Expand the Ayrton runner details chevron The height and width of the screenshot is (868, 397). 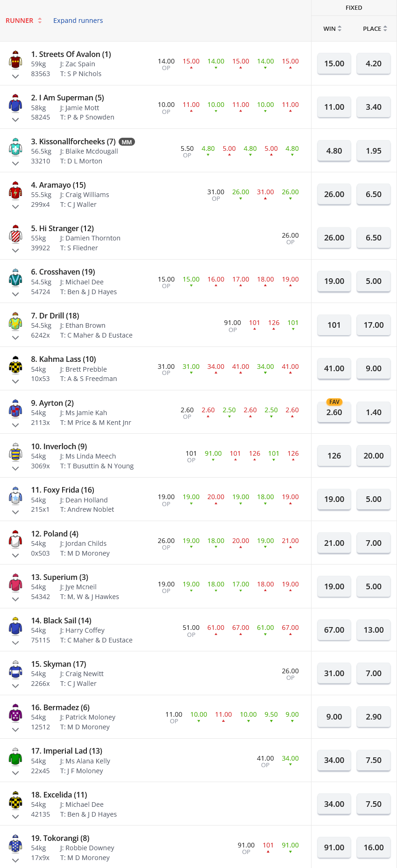(15, 425)
